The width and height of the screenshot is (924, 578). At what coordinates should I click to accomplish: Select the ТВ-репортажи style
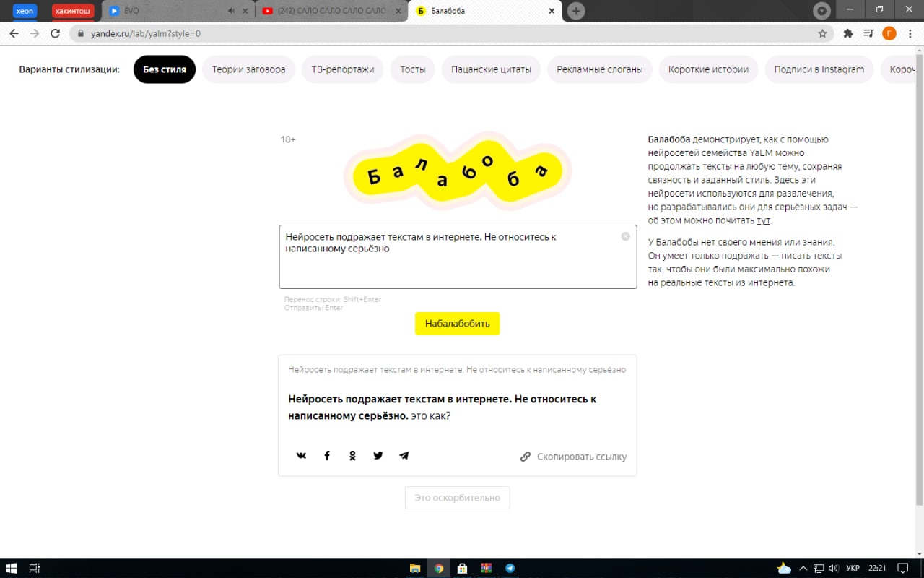coord(343,69)
